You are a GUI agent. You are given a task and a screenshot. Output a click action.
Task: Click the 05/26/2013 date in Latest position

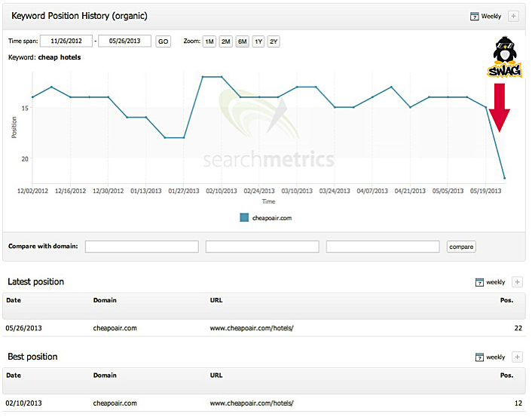pos(24,328)
